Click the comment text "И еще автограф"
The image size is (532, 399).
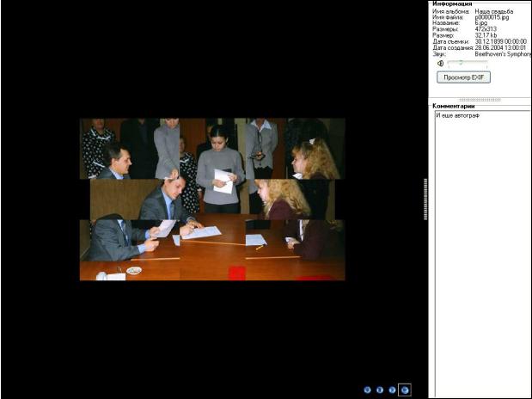click(x=457, y=115)
